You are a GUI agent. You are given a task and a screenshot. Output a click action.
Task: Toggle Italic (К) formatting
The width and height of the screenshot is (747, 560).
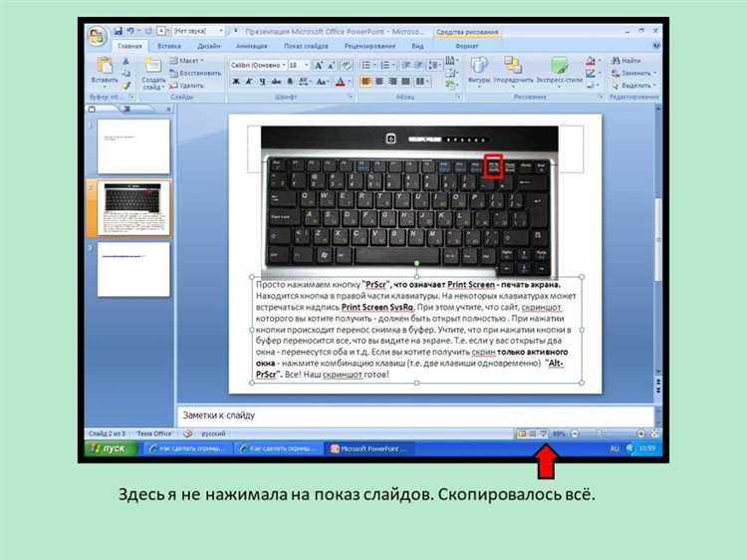tap(249, 82)
